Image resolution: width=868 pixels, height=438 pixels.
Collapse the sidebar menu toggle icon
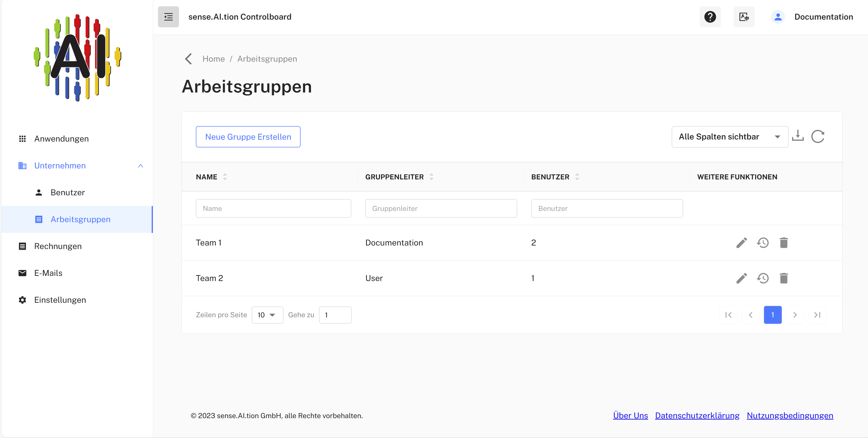click(168, 17)
